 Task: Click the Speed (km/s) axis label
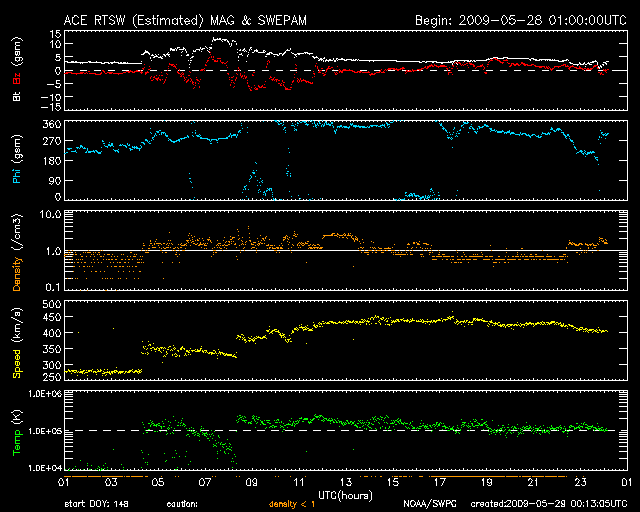click(15, 340)
